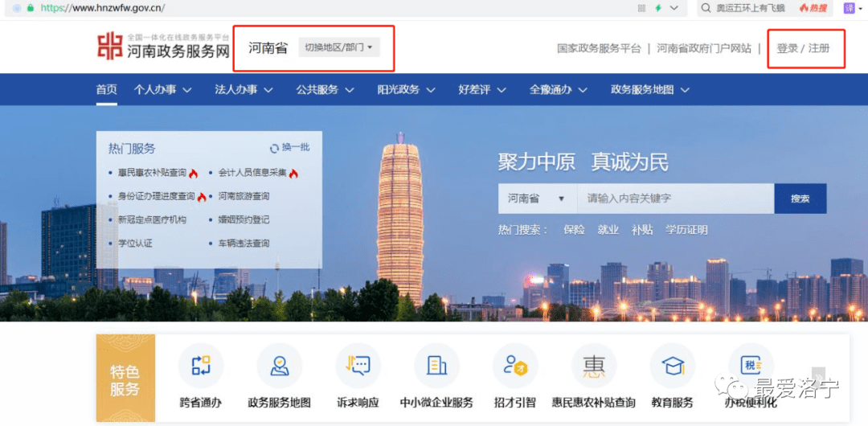Click the green padlock security icon
This screenshot has height=426, width=868.
tap(30, 8)
